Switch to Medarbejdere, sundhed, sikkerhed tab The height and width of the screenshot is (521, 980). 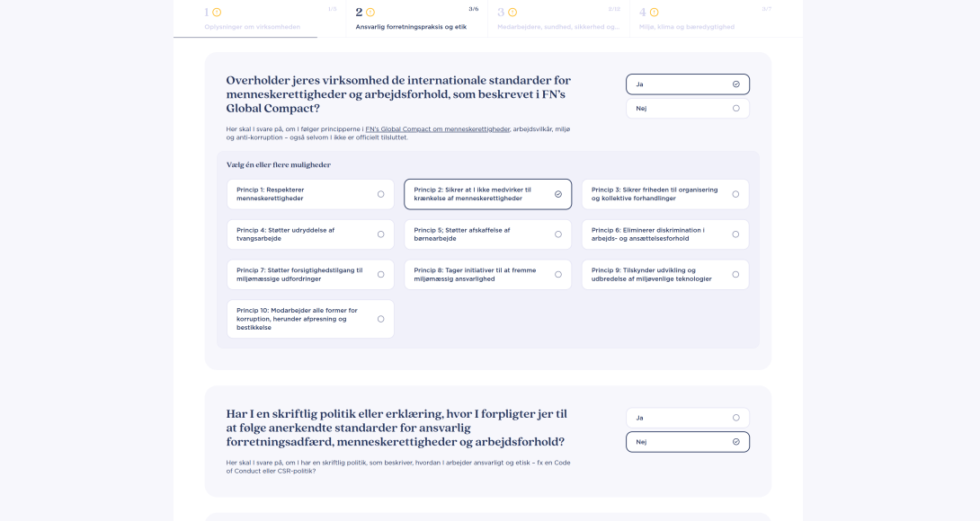pyautogui.click(x=558, y=27)
